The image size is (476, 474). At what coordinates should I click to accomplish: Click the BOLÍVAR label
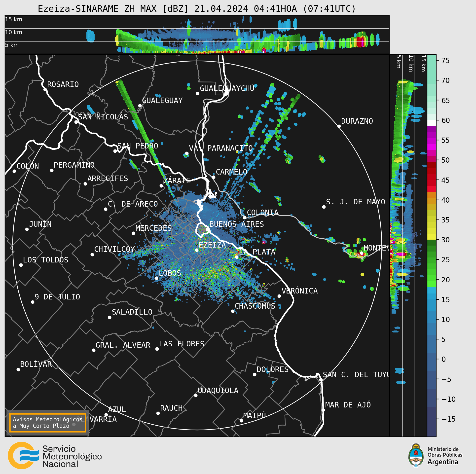coord(36,364)
